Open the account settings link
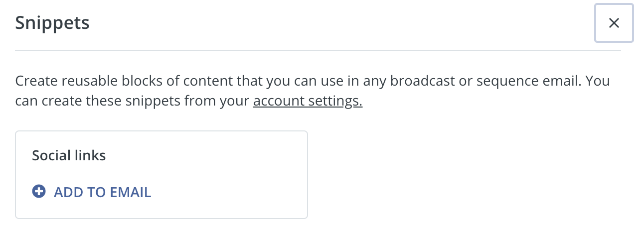644x227 pixels. click(x=308, y=102)
